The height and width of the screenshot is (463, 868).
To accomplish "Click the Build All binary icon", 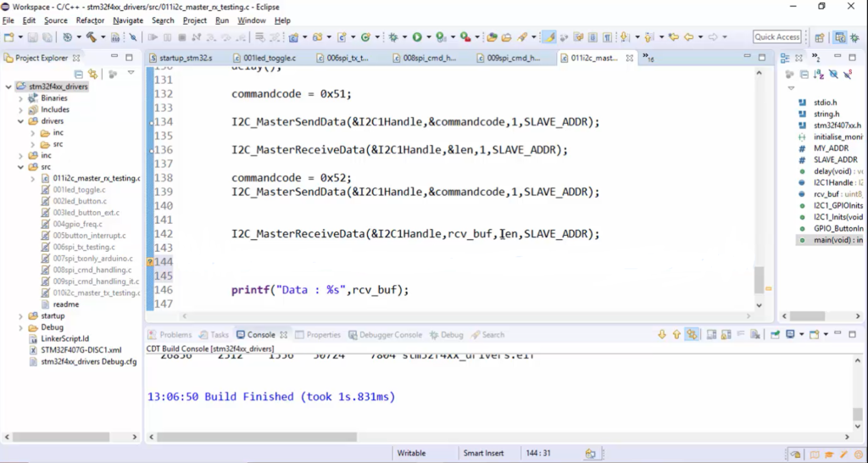I will click(x=115, y=37).
